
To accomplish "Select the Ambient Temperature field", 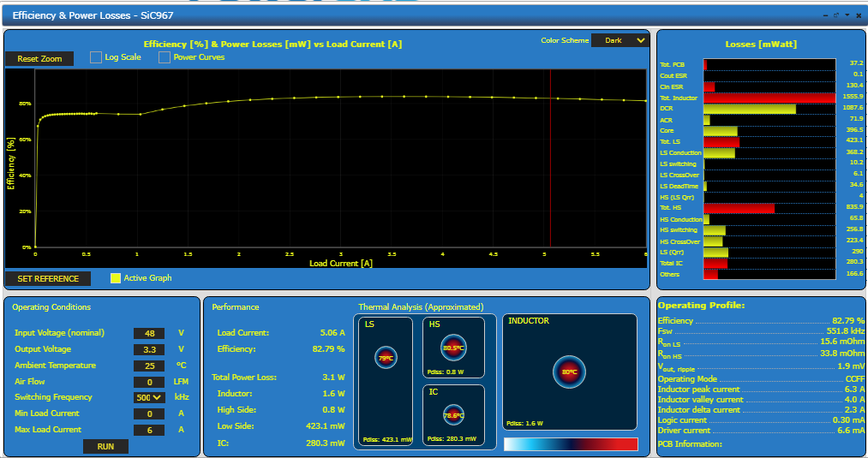I will pos(149,366).
